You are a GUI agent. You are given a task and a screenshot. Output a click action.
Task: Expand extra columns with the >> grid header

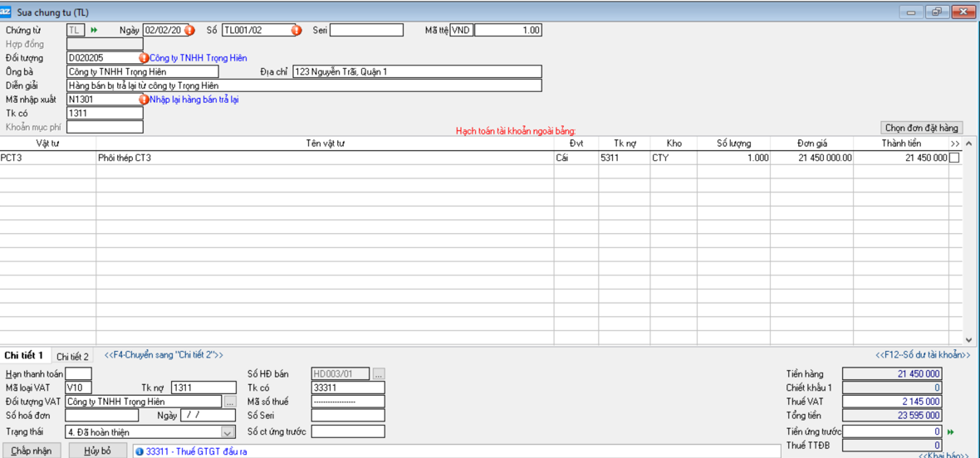coord(955,144)
